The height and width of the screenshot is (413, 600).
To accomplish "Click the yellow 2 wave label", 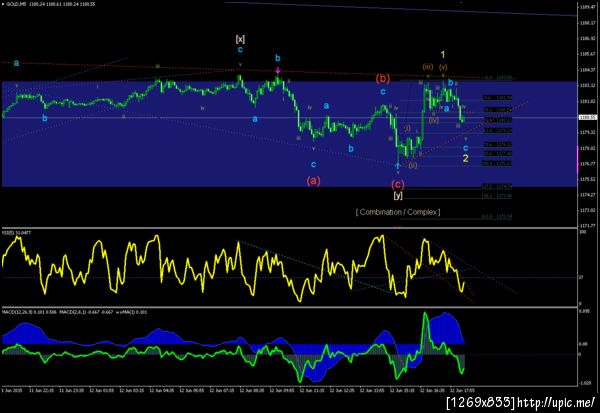I will (x=465, y=158).
